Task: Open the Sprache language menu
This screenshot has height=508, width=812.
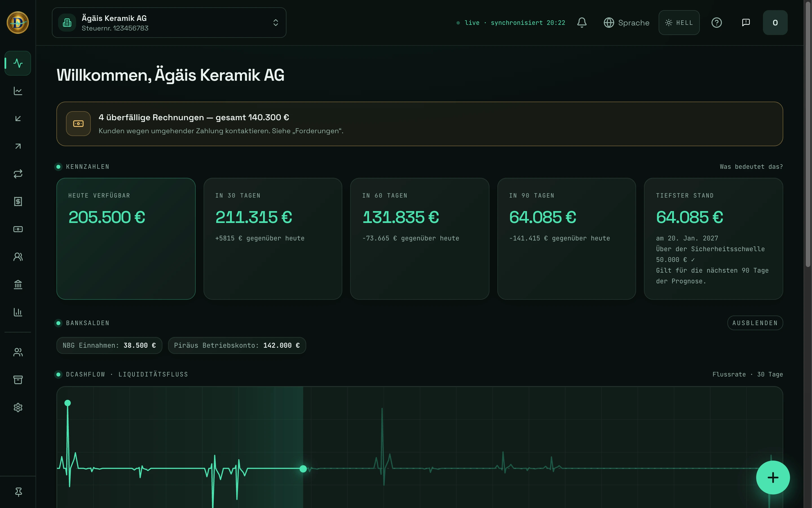Action: tap(626, 23)
